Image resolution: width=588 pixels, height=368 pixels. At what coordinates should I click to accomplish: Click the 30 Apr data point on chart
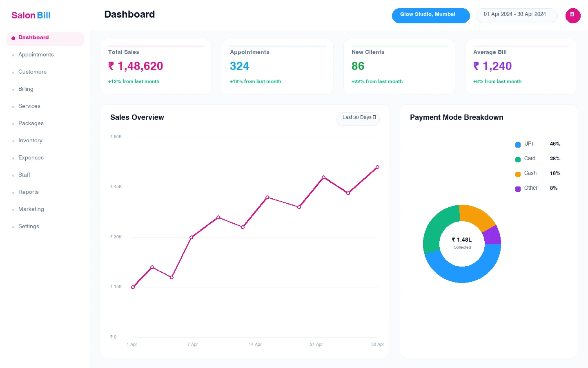click(377, 167)
